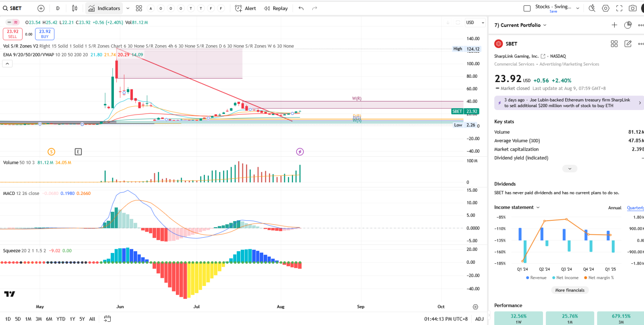Enter fullscreen mode
644x325 pixels.
619,8
